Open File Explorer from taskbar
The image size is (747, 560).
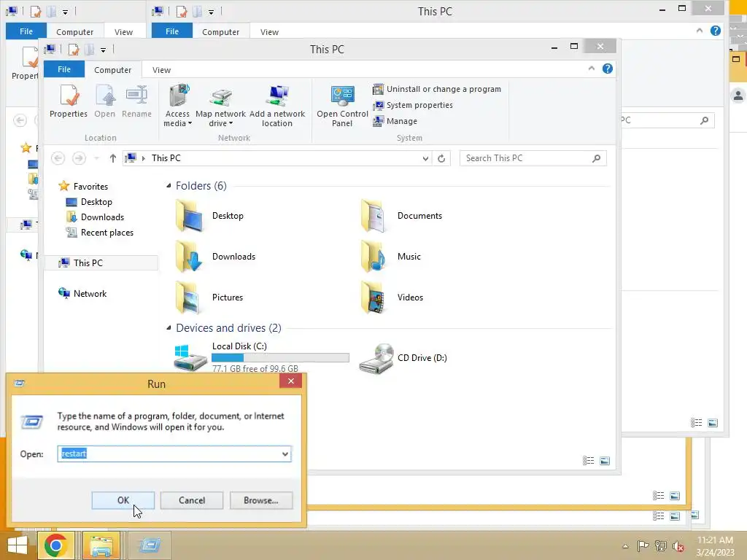tap(101, 545)
